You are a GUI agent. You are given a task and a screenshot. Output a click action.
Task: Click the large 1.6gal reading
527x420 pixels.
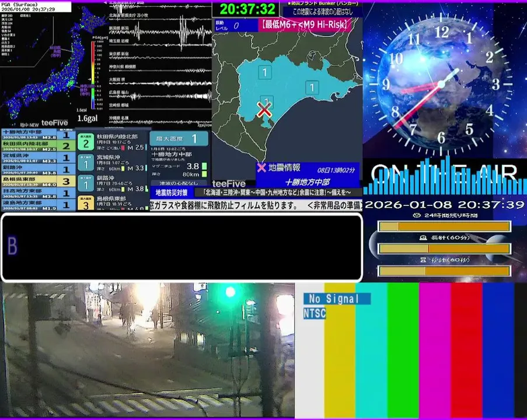coord(88,118)
